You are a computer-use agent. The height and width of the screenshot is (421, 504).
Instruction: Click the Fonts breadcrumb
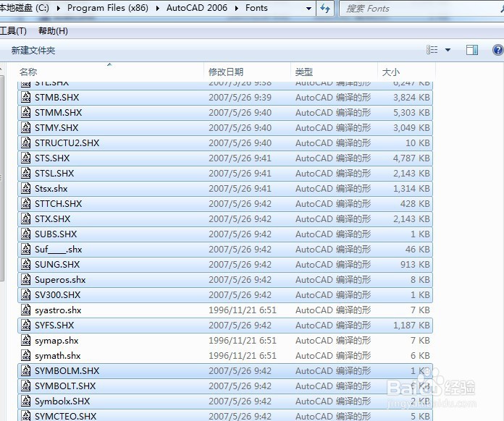[x=256, y=8]
